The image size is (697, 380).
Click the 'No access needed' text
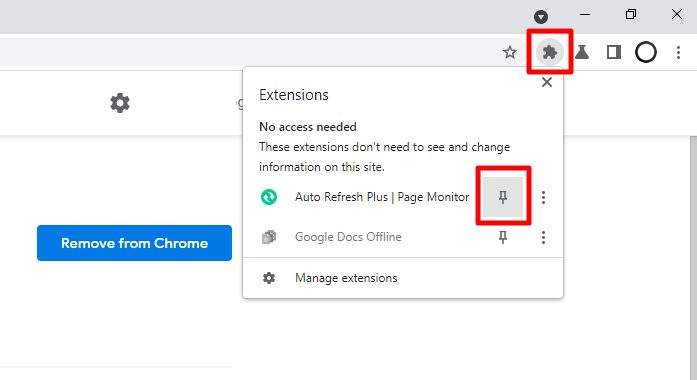tap(308, 127)
